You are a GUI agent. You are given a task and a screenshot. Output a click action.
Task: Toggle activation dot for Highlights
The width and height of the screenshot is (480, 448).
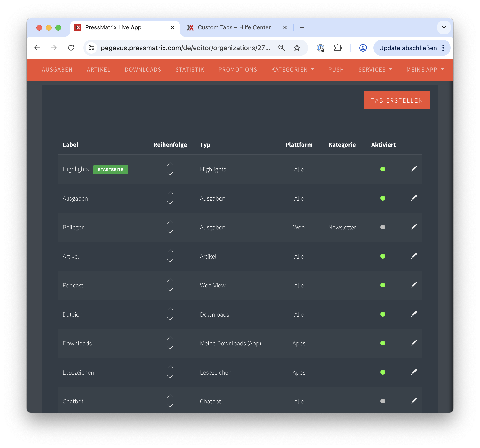tap(382, 169)
